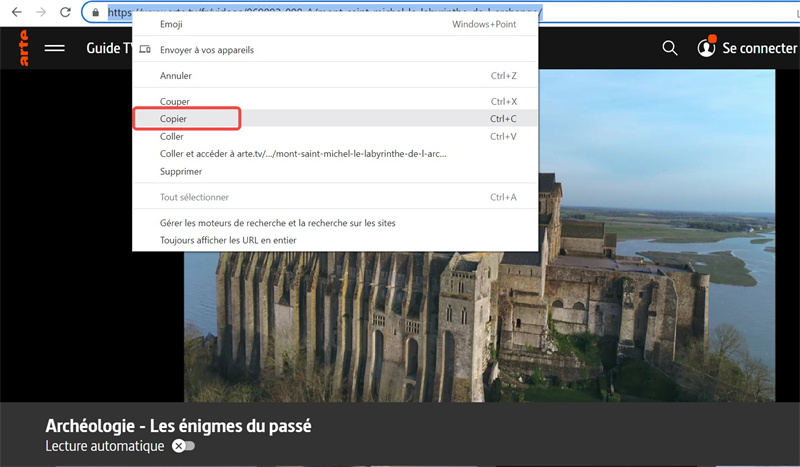Select Coller in the context menu
This screenshot has height=467, width=800.
[x=335, y=136]
